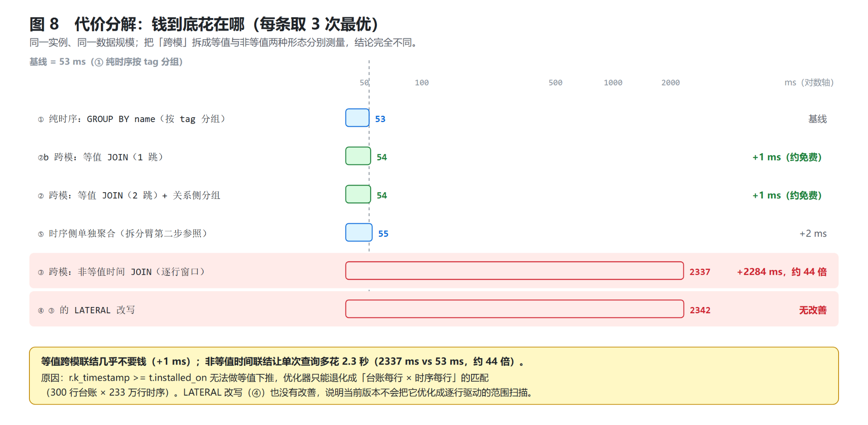Select the row label '等值 JOIN (2 跳) + 关系侧分组'
The image size is (868, 425).
(129, 195)
